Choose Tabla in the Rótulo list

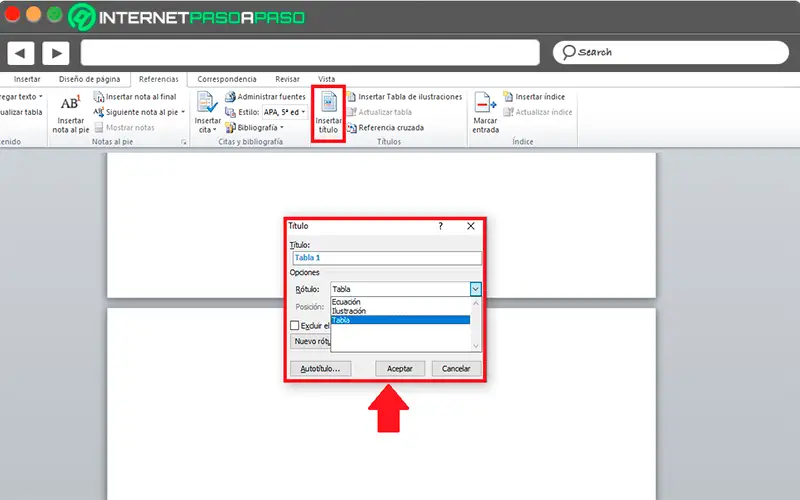401,320
